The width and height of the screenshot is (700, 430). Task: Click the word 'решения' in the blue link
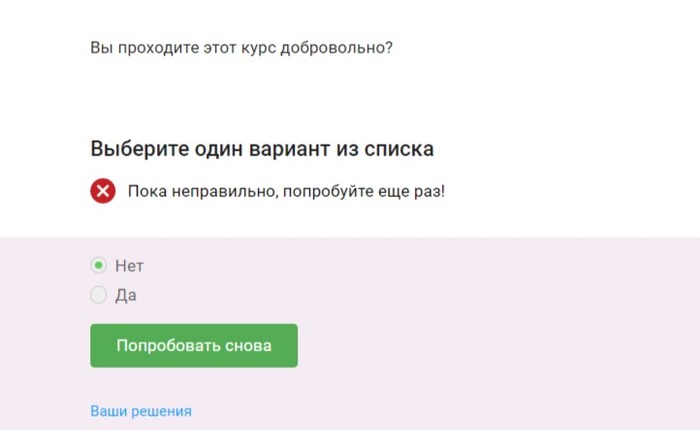162,411
